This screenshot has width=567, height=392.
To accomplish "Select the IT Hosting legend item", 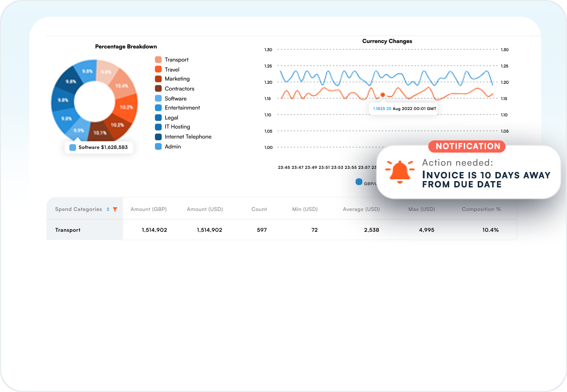I will pos(173,127).
